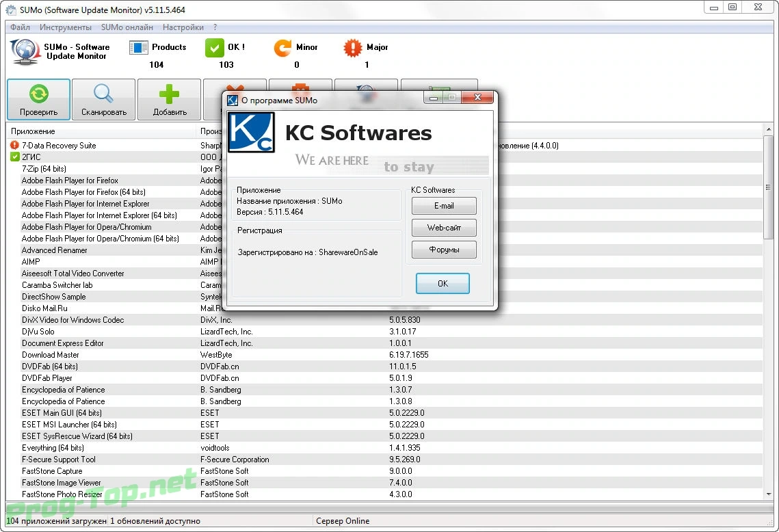This screenshot has width=779, height=532.
Task: Click 1 обновлений доступно status text
Action: pyautogui.click(x=155, y=521)
